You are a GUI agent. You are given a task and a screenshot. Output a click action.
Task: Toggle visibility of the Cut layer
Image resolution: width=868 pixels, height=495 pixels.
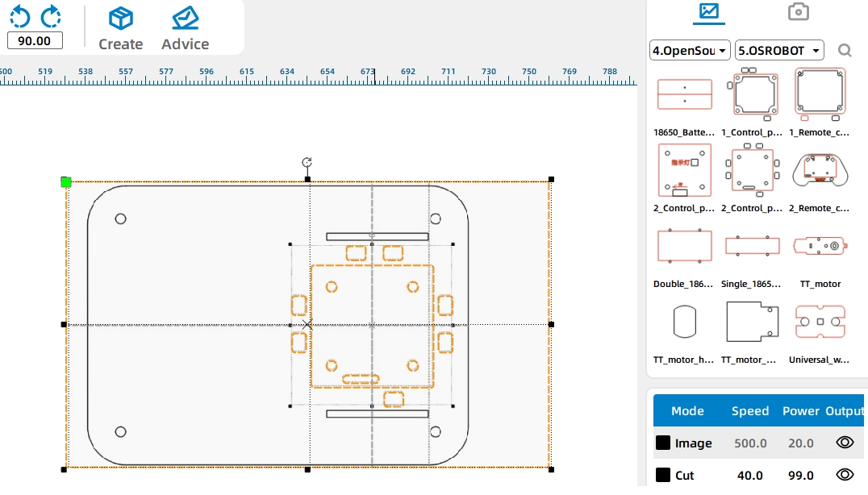point(845,475)
